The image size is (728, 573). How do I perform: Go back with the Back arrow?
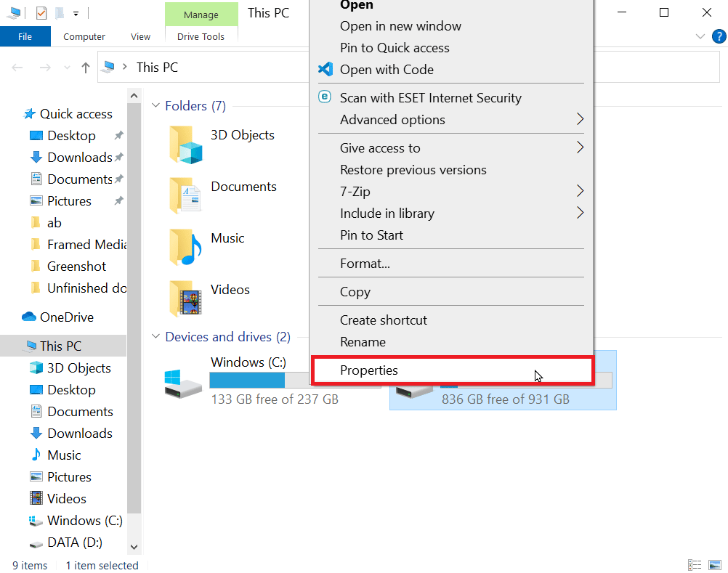pyautogui.click(x=17, y=68)
